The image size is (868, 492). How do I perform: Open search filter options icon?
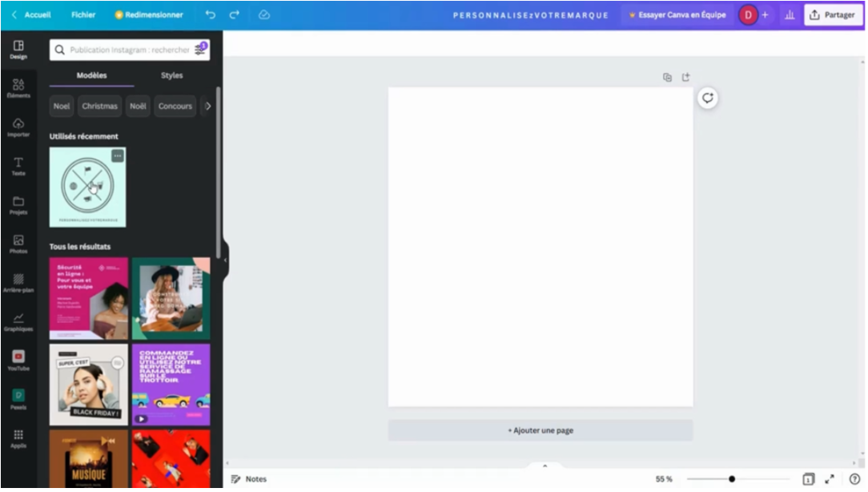199,50
